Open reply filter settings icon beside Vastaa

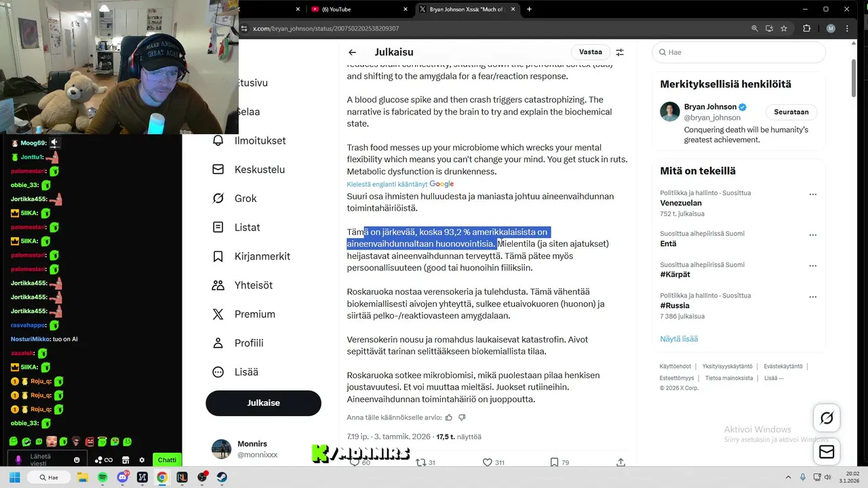click(619, 52)
